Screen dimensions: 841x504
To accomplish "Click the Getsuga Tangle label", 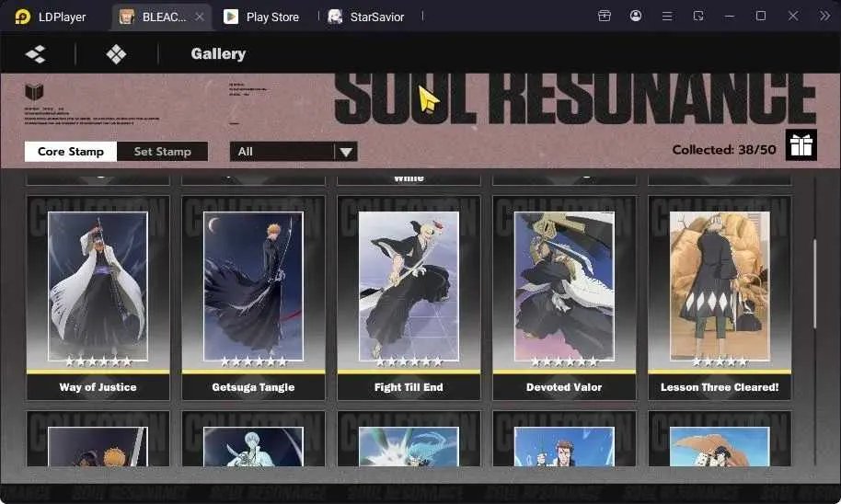I will 253,387.
